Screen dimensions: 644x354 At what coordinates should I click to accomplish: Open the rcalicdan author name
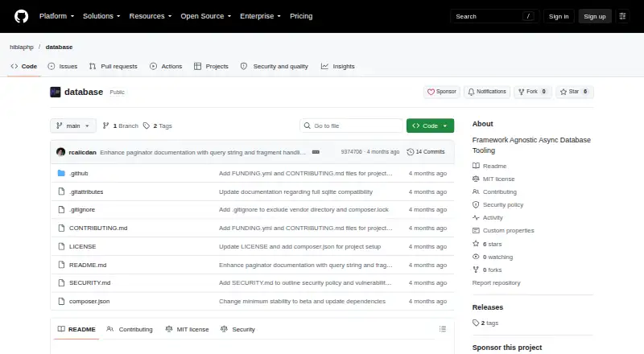(83, 152)
